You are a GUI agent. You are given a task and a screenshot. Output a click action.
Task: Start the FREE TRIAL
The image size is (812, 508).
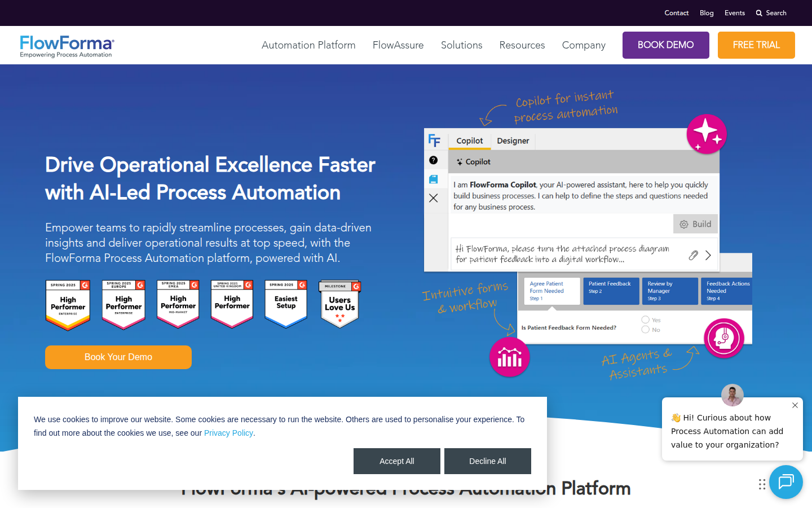(756, 45)
